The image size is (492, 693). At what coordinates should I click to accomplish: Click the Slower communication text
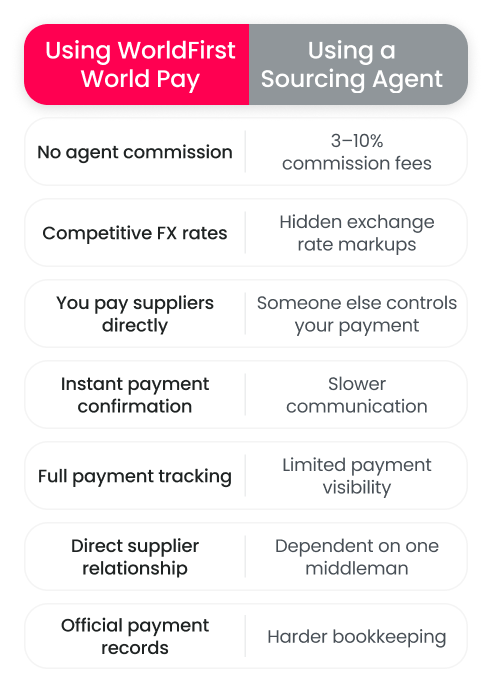click(357, 395)
